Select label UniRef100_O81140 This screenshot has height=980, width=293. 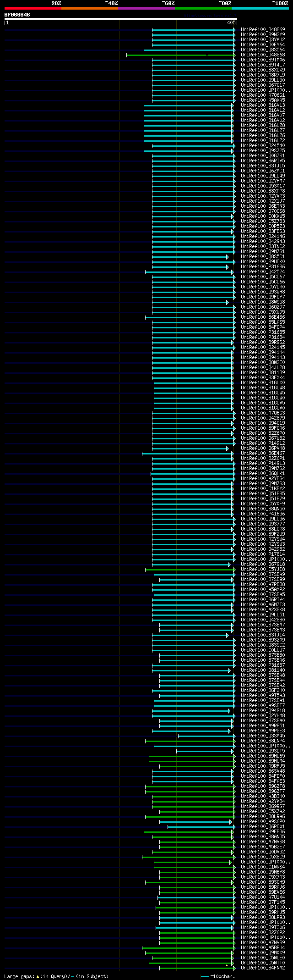263,670
